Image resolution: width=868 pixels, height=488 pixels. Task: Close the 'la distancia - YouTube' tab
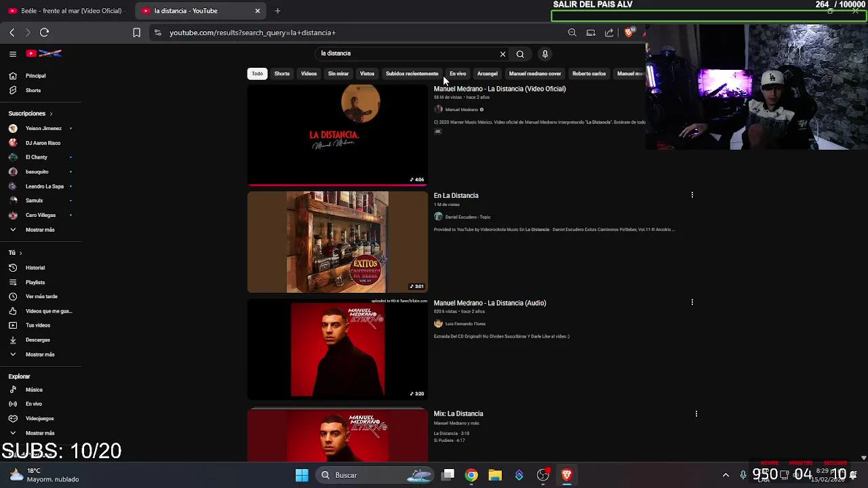click(258, 11)
